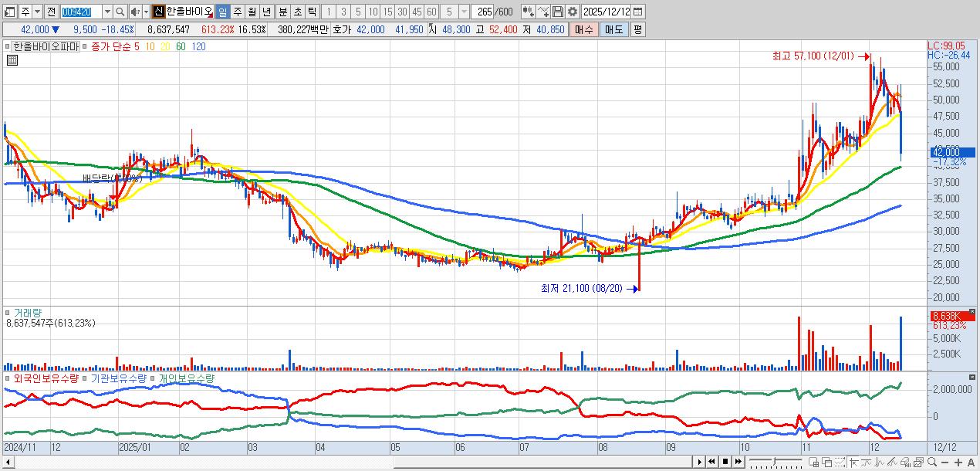Open the 주 market type dropdown arrow
980x471 pixels.
[37, 12]
